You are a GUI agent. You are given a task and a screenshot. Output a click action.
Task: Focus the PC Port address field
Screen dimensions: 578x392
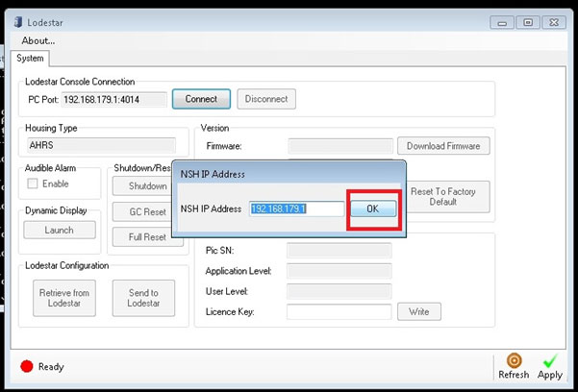click(x=113, y=100)
